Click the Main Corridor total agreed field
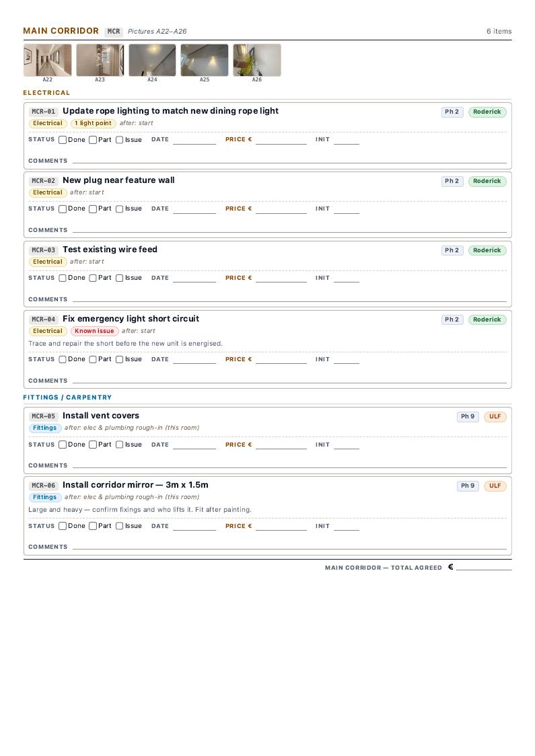 [484, 568]
